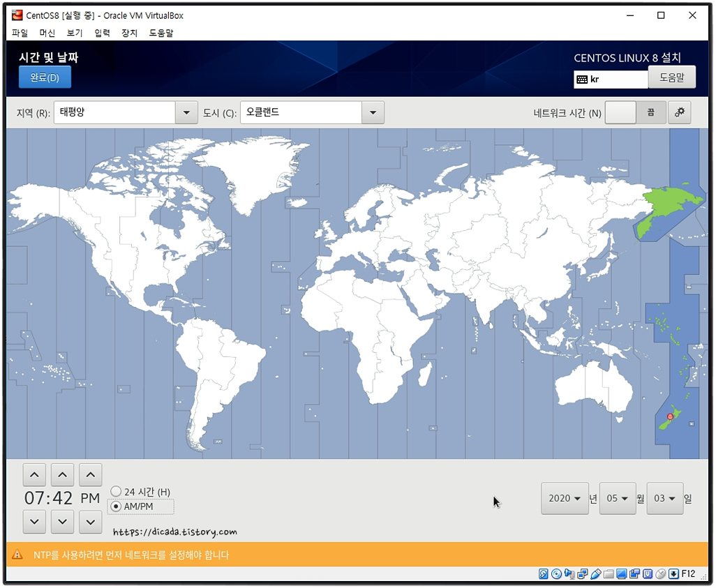Click the audio status icon
Image resolution: width=716 pixels, height=588 pixels.
[569, 574]
